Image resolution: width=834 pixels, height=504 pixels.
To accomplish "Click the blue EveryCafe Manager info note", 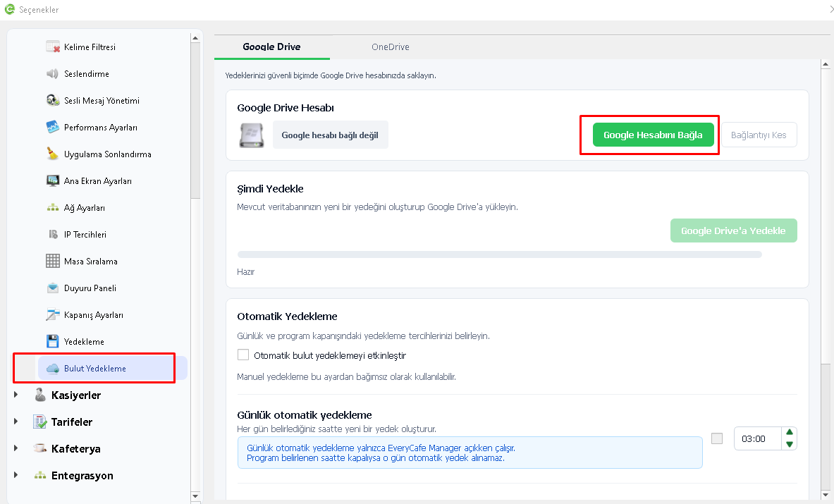I will (x=470, y=453).
